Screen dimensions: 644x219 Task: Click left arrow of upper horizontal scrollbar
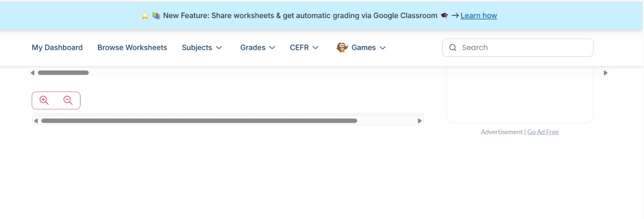point(33,73)
